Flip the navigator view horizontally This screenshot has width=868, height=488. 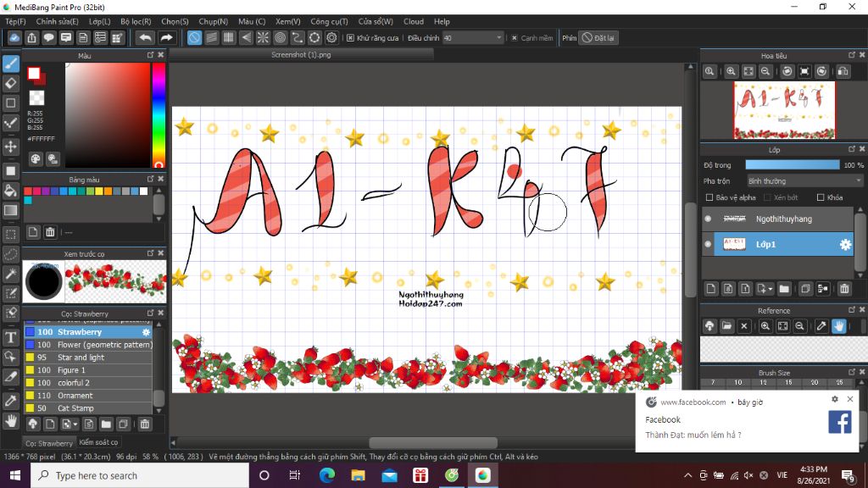click(843, 71)
